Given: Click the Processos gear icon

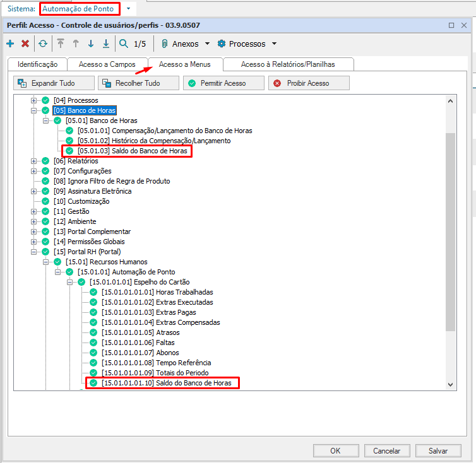Looking at the screenshot, I should pos(222,44).
